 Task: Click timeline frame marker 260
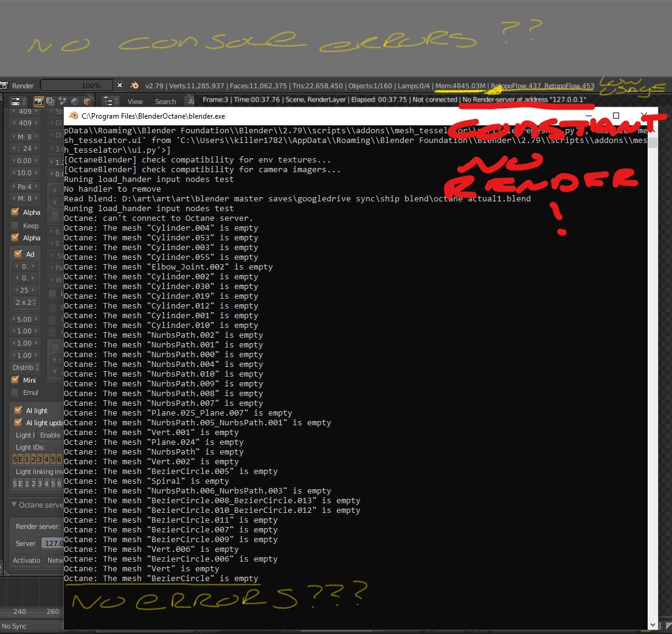(53, 611)
